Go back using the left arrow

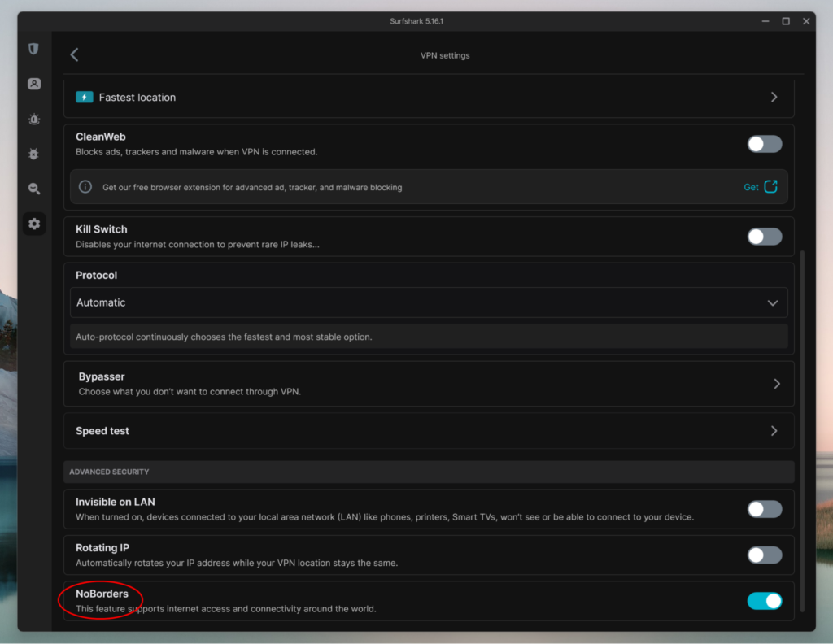coord(74,54)
